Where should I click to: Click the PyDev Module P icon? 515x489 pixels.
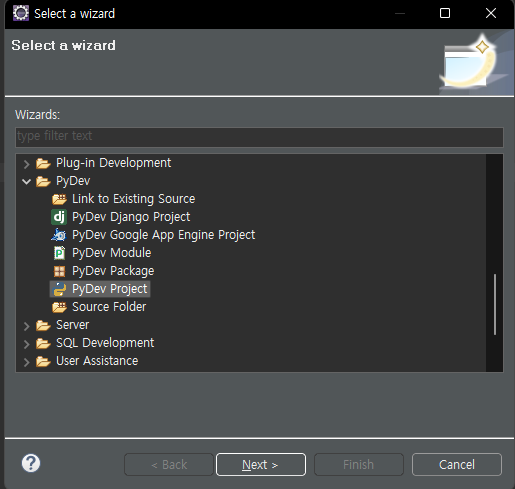[59, 253]
